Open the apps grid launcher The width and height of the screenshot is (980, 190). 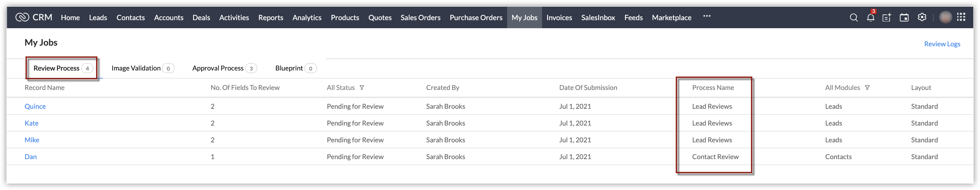point(961,17)
